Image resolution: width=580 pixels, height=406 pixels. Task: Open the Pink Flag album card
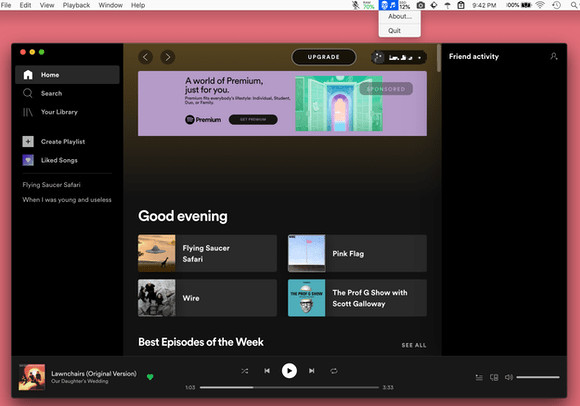pos(357,253)
